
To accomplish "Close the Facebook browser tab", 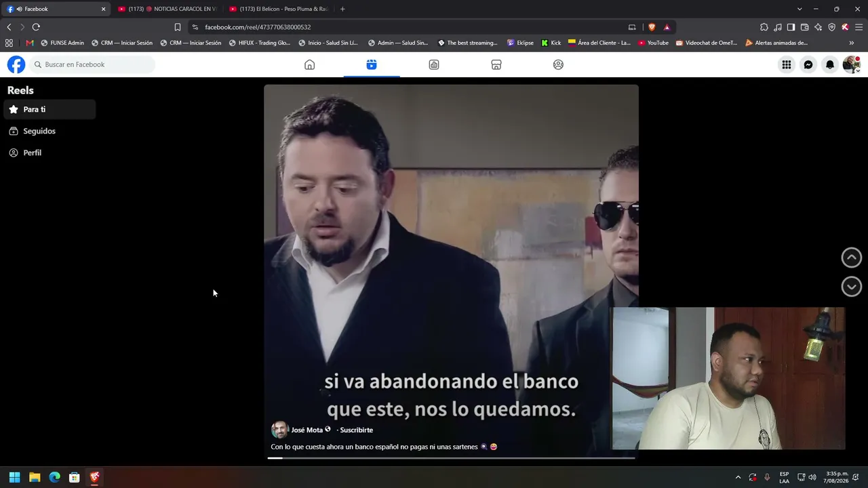I will click(x=103, y=9).
